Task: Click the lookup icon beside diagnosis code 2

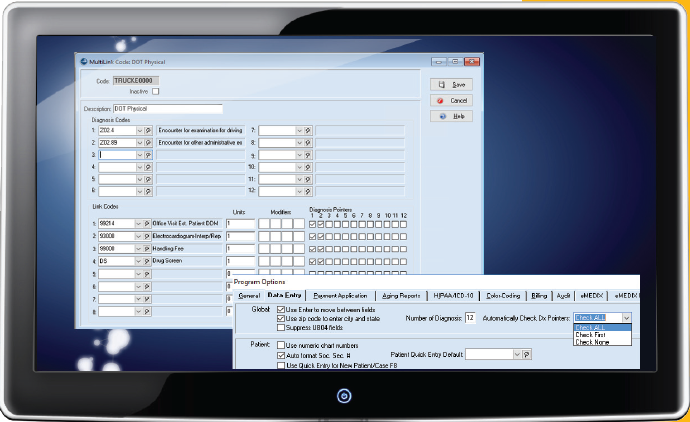Action: (149, 143)
